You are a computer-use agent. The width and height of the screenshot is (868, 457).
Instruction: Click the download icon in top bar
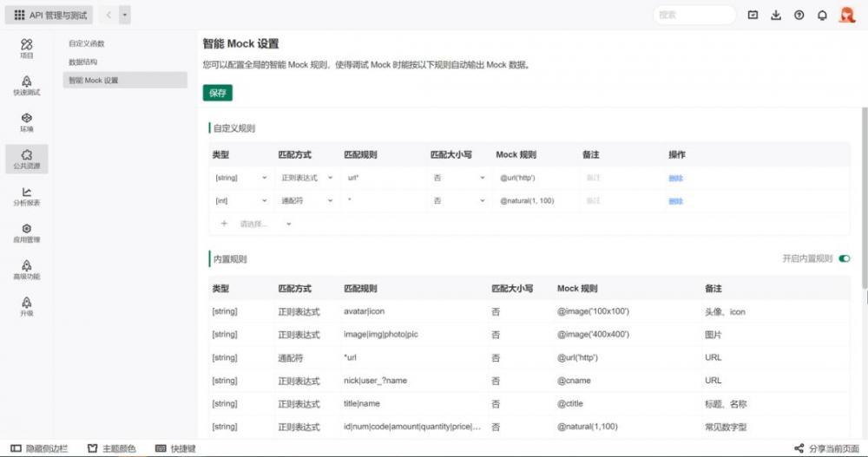pos(776,15)
